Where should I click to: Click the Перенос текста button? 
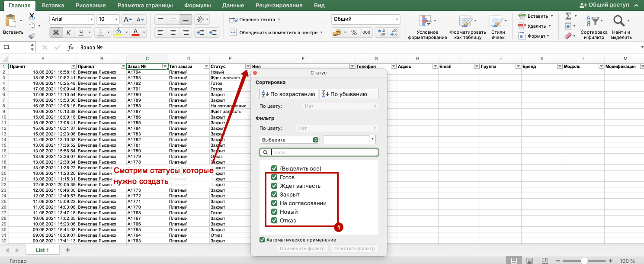pos(255,19)
